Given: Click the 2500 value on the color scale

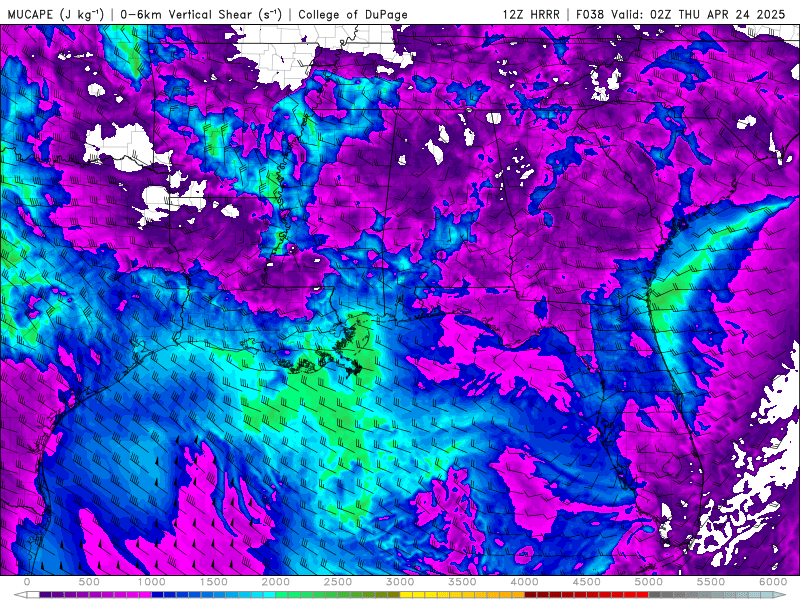Looking at the screenshot, I should pyautogui.click(x=338, y=582).
